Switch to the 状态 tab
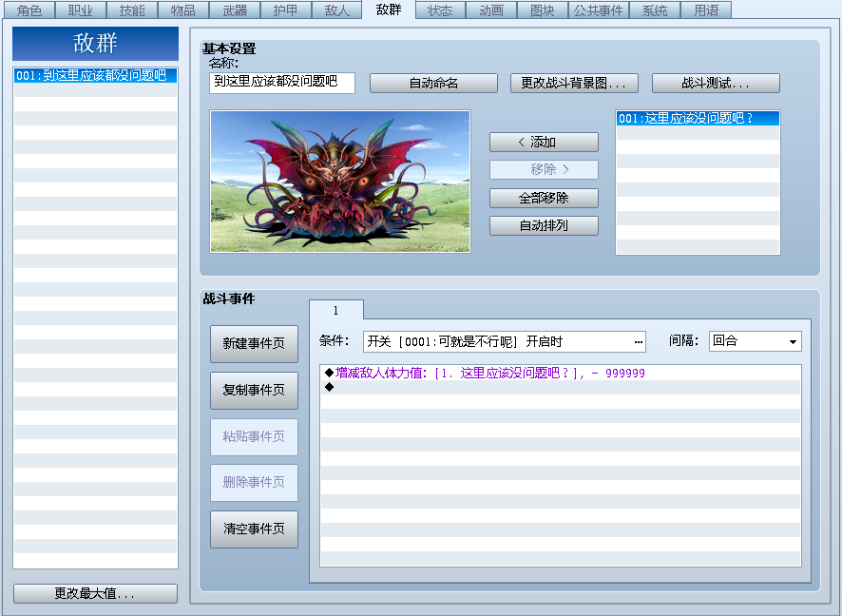 pos(440,10)
